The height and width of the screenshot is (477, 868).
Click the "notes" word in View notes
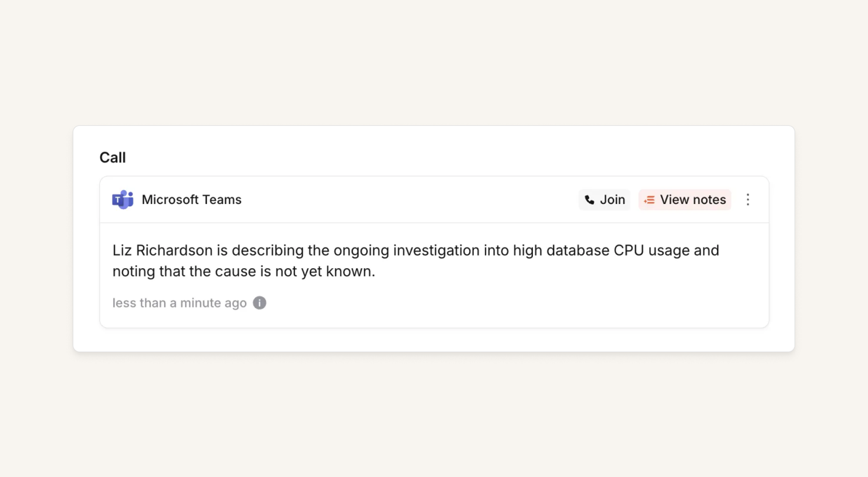(709, 200)
